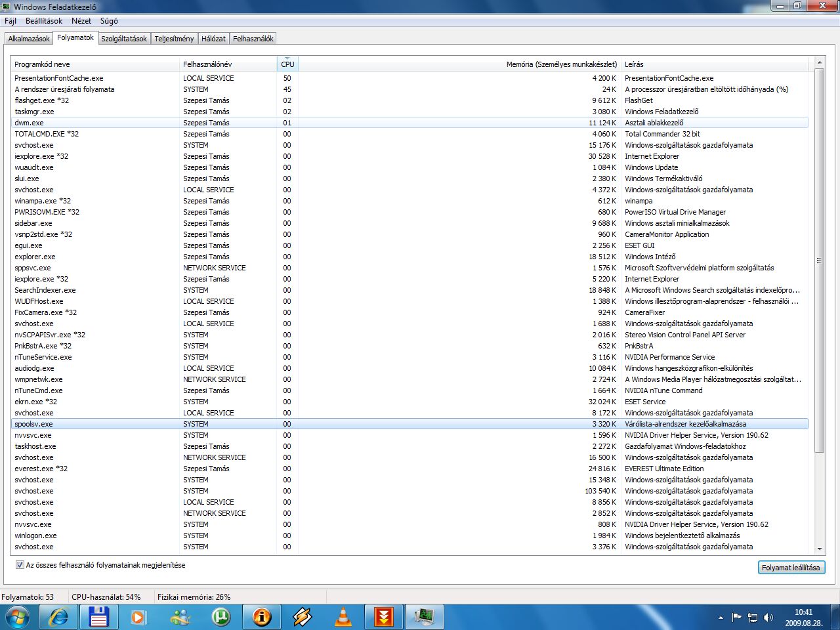The height and width of the screenshot is (630, 840).
Task: Open Windows Live Messenger taskbar icon
Action: [x=180, y=618]
